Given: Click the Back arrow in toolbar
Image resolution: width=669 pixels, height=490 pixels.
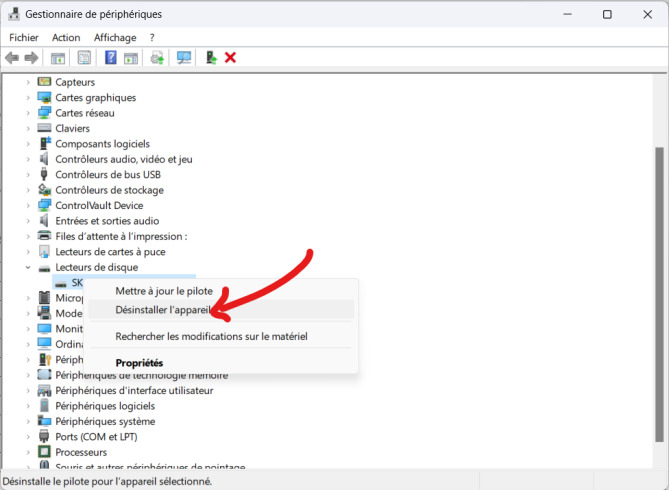Looking at the screenshot, I should tap(12, 58).
